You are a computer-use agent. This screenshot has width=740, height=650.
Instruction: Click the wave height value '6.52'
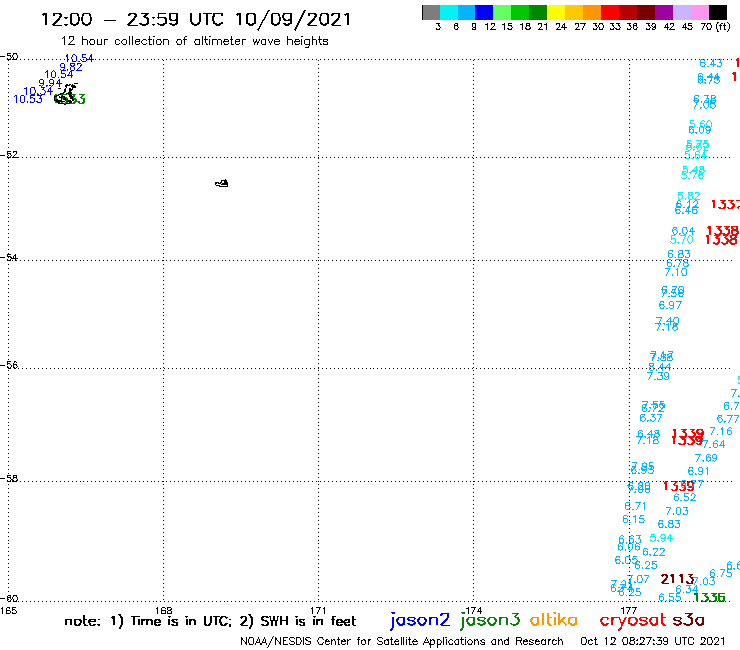[x=685, y=497]
